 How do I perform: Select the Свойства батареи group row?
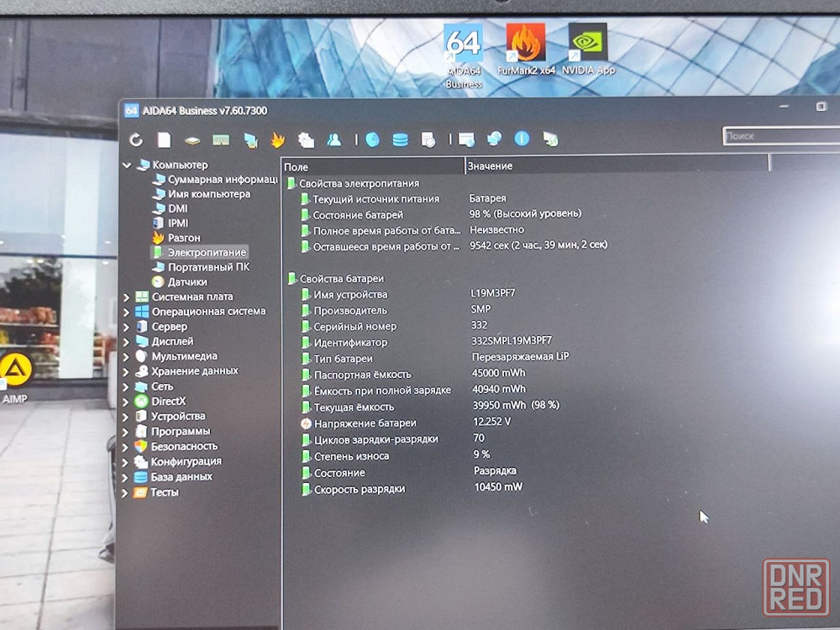pyautogui.click(x=337, y=279)
